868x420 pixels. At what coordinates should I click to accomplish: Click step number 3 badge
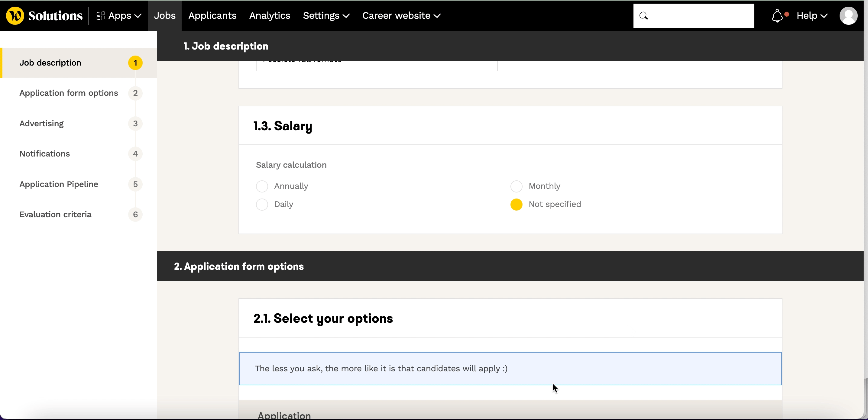[x=135, y=123]
